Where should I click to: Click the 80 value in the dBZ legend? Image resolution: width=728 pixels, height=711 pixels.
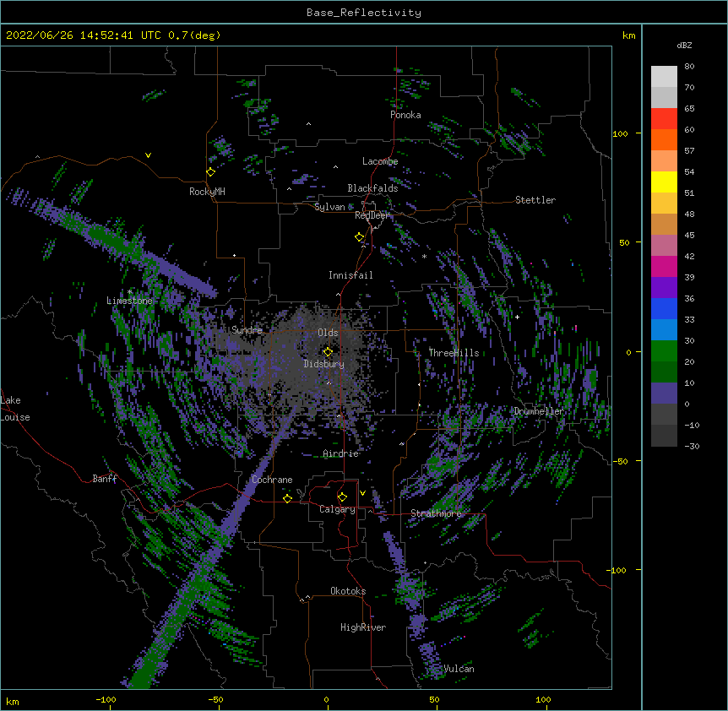pos(689,67)
